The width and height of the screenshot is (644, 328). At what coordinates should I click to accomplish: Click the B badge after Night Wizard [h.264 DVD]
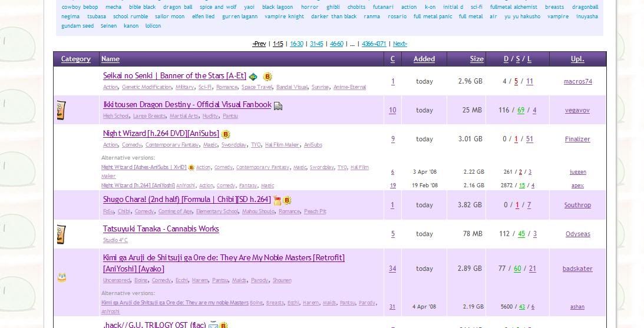pos(226,135)
